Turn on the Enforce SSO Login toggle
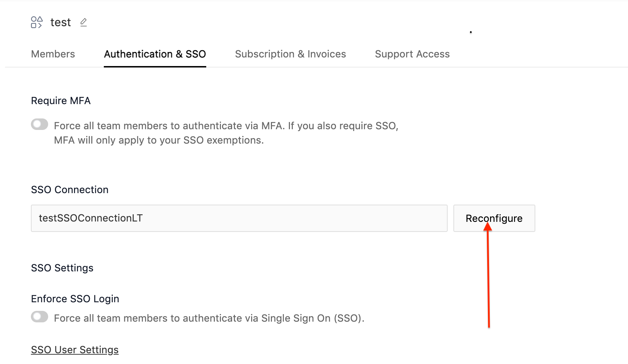This screenshot has width=628, height=364. click(x=40, y=317)
